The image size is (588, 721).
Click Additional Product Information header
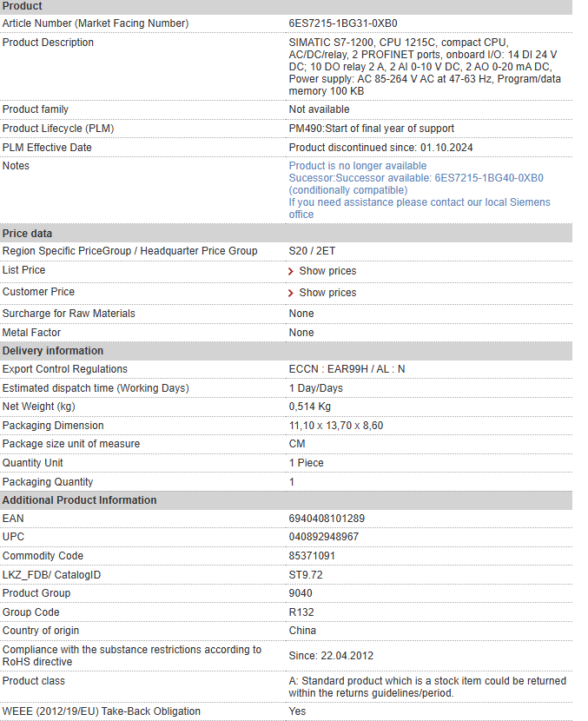[286, 500]
